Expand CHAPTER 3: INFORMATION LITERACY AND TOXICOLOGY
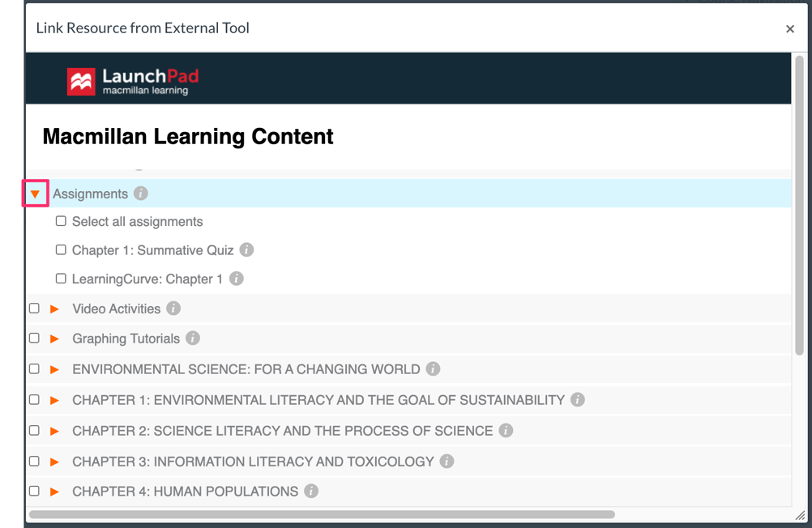This screenshot has height=528, width=812. [x=55, y=461]
